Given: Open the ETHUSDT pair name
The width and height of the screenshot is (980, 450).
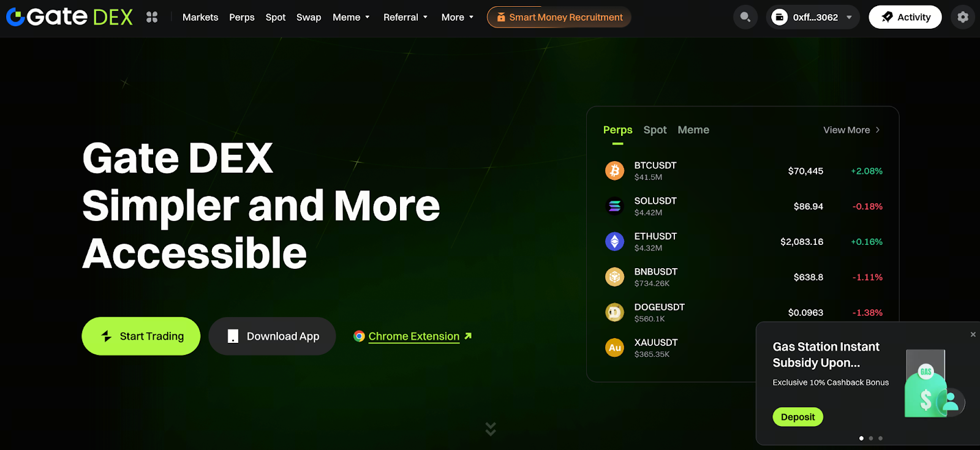Looking at the screenshot, I should coord(655,236).
